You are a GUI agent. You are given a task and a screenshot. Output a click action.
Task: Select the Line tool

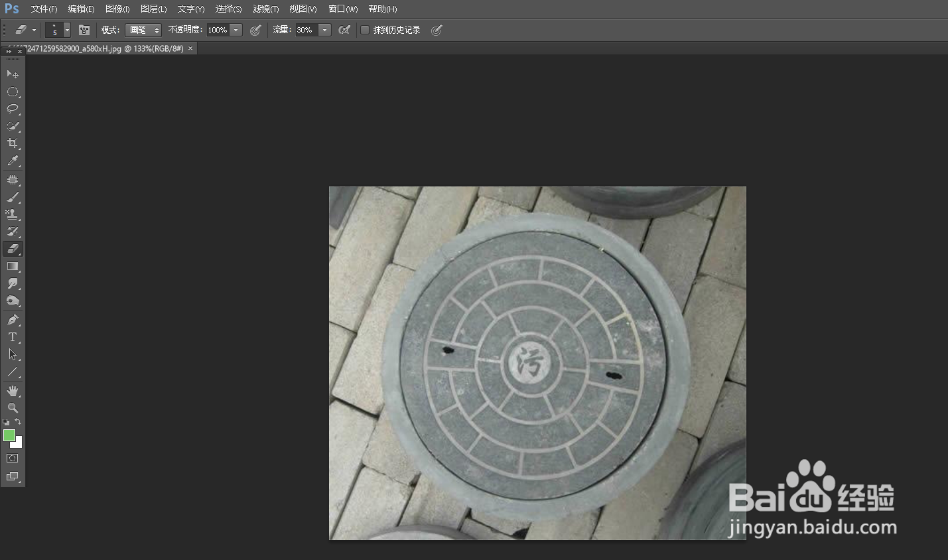(13, 372)
